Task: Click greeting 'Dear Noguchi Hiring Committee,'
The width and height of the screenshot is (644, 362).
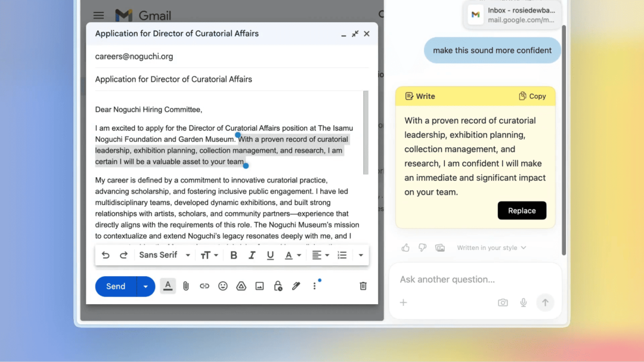Action: [148, 109]
